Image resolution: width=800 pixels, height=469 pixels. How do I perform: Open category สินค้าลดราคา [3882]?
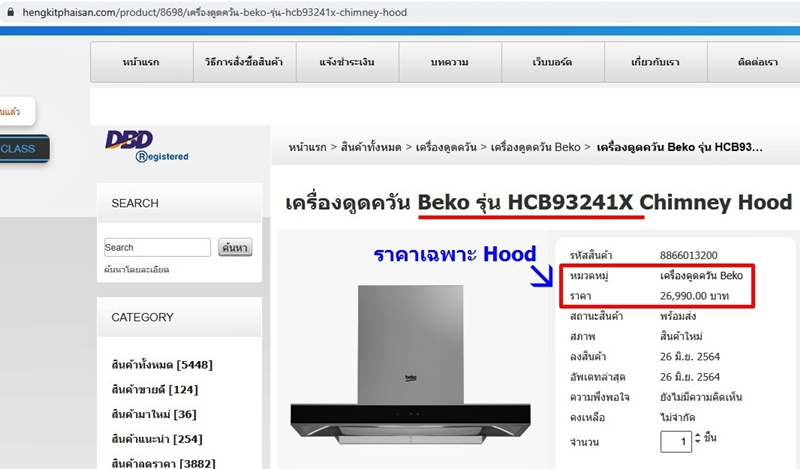(x=163, y=463)
